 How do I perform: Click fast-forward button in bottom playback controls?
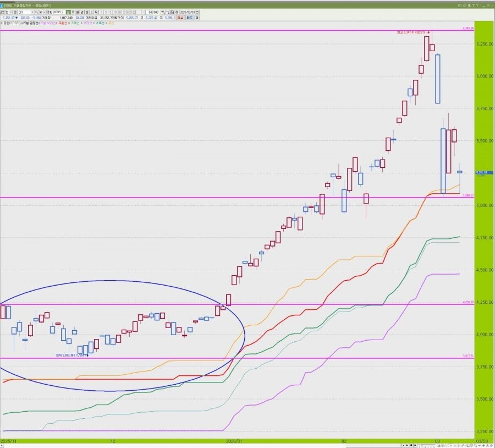[415, 445]
